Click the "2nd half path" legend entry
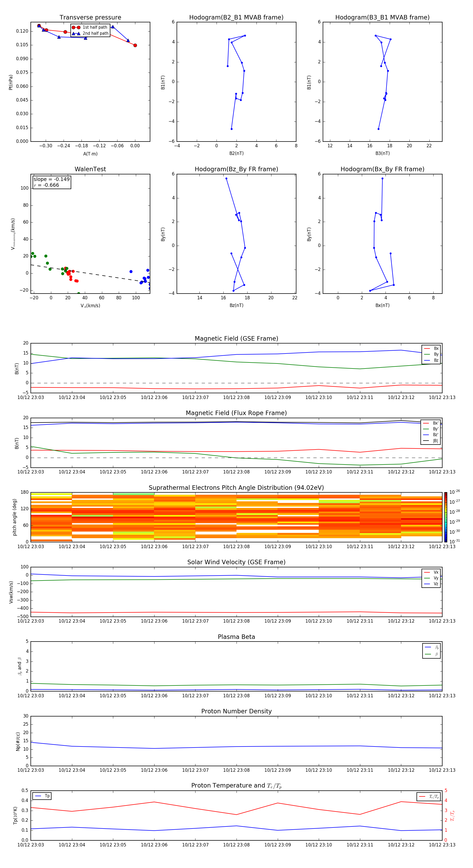Viewport: 473px width, 868px height. click(90, 33)
